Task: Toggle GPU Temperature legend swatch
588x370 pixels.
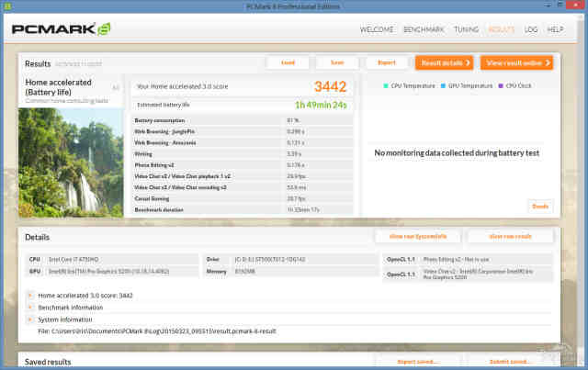Action: [443, 86]
